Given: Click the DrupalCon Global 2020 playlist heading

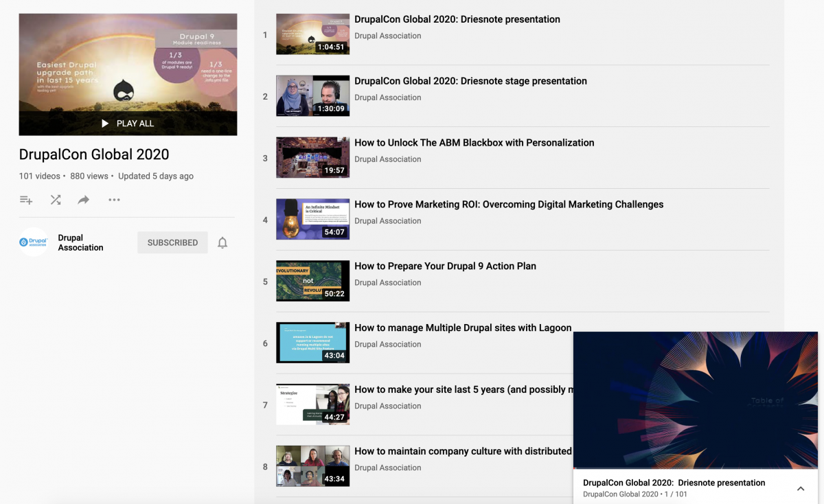Looking at the screenshot, I should (x=94, y=154).
